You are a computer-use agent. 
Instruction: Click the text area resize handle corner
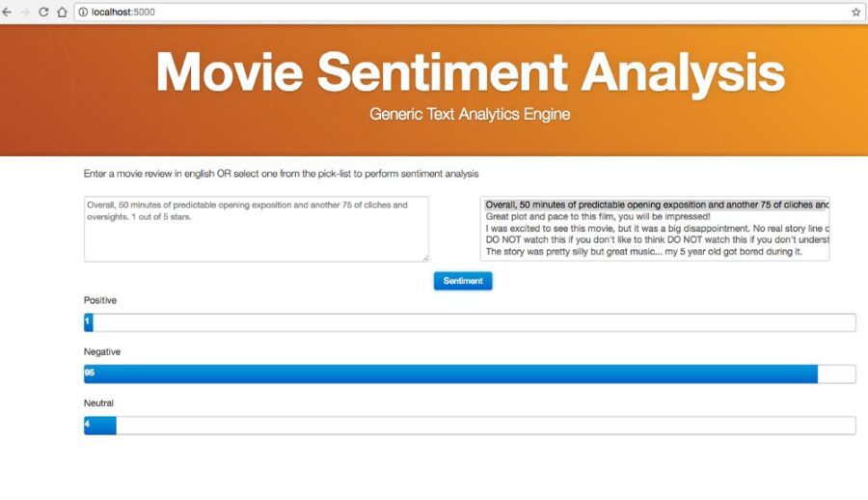[425, 258]
